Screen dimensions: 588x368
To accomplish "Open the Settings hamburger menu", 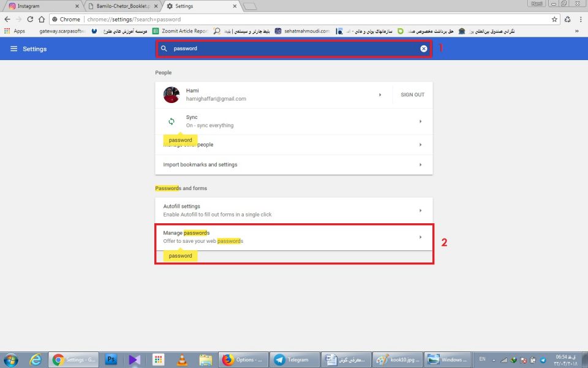I will tap(13, 48).
